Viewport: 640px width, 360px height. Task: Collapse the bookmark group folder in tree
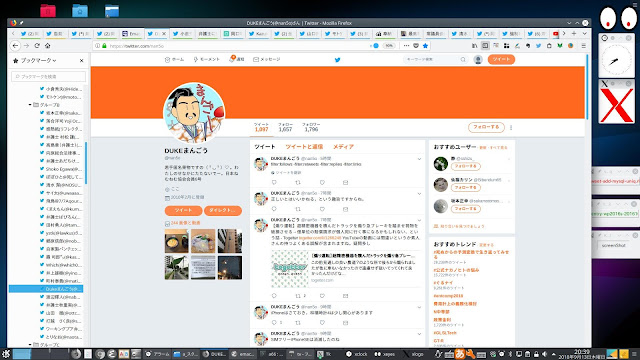pyautogui.click(x=30, y=105)
